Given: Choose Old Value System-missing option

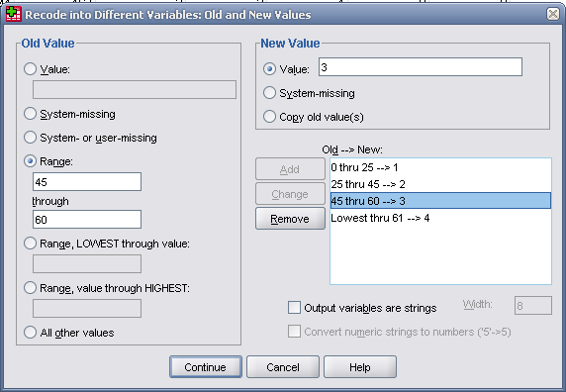Looking at the screenshot, I should (30, 114).
